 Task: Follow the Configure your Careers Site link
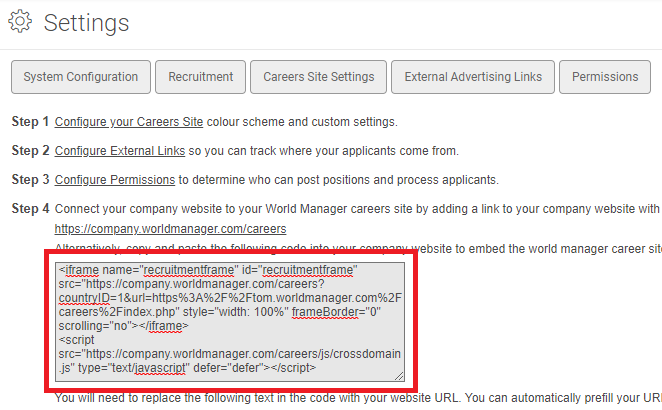(x=129, y=122)
